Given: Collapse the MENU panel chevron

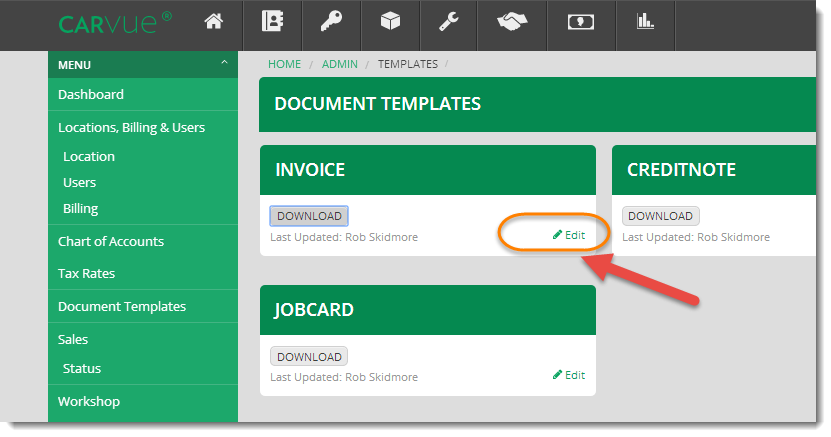Looking at the screenshot, I should (224, 63).
